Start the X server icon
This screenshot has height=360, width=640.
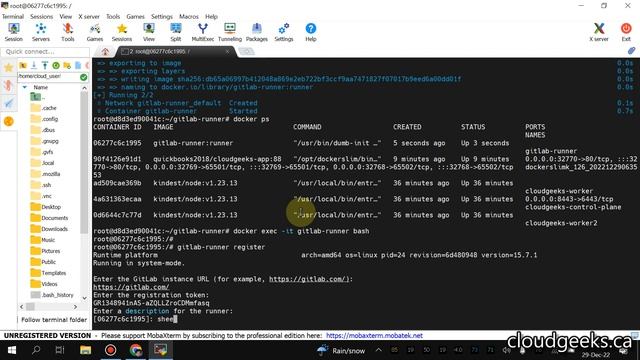pyautogui.click(x=599, y=32)
